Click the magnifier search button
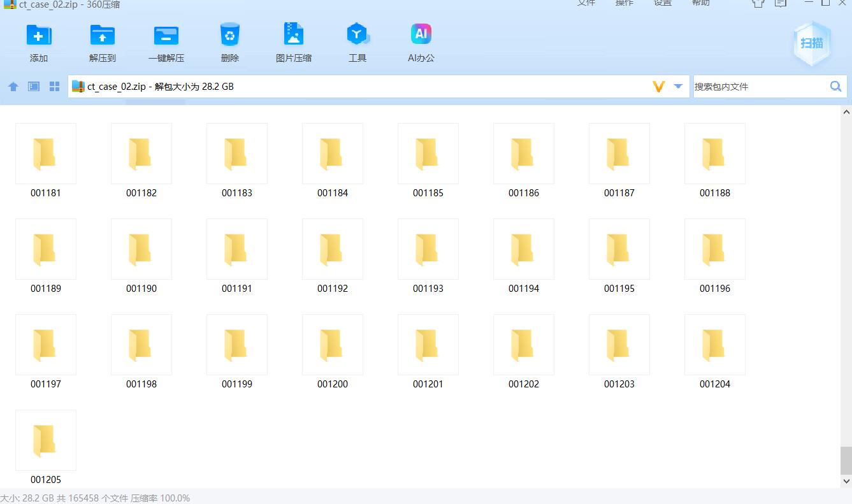 click(x=835, y=87)
